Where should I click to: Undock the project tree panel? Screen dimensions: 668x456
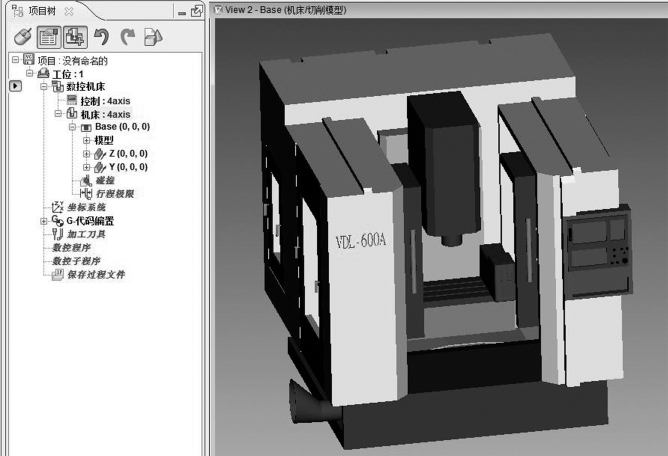coord(196,11)
